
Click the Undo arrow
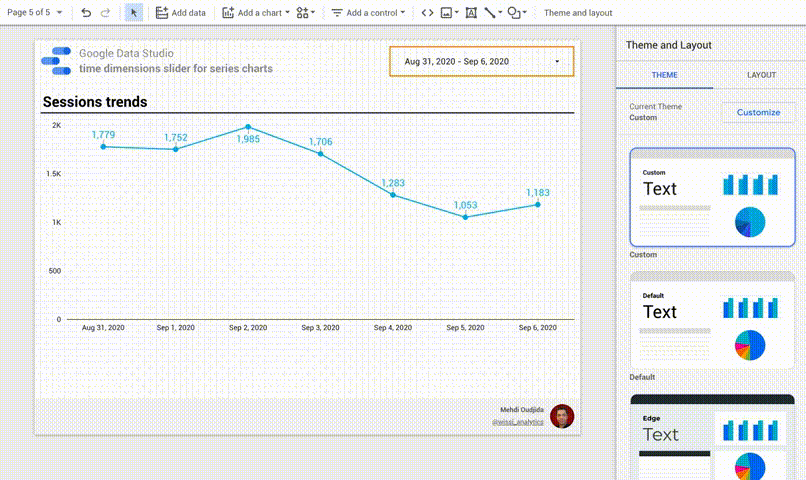pyautogui.click(x=86, y=13)
